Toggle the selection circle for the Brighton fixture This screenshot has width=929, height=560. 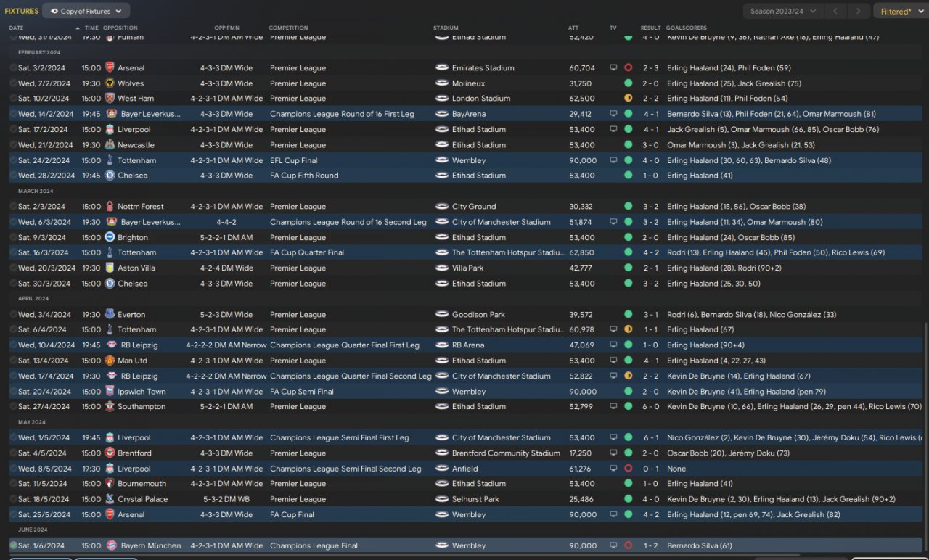[13, 237]
